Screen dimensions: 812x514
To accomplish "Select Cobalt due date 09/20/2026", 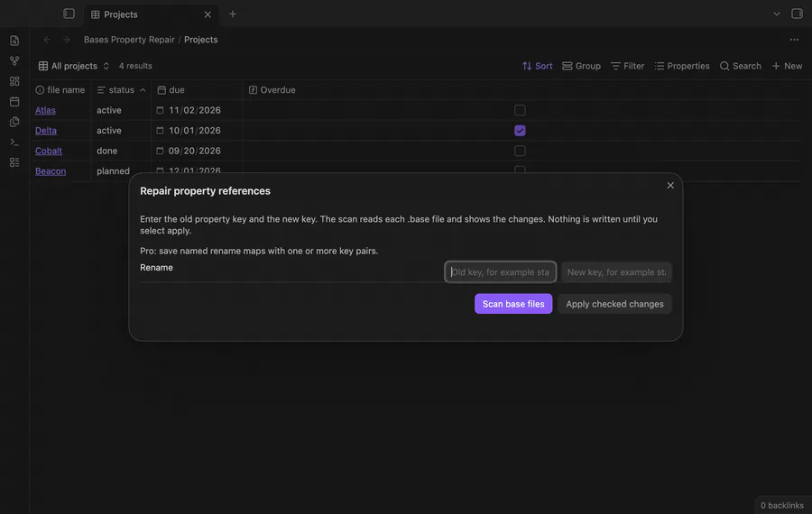I will point(194,151).
